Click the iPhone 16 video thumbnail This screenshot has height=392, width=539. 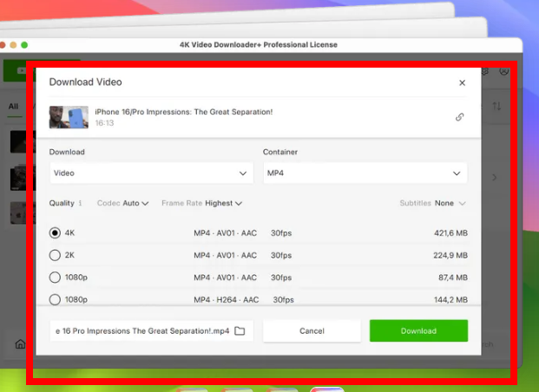click(69, 117)
